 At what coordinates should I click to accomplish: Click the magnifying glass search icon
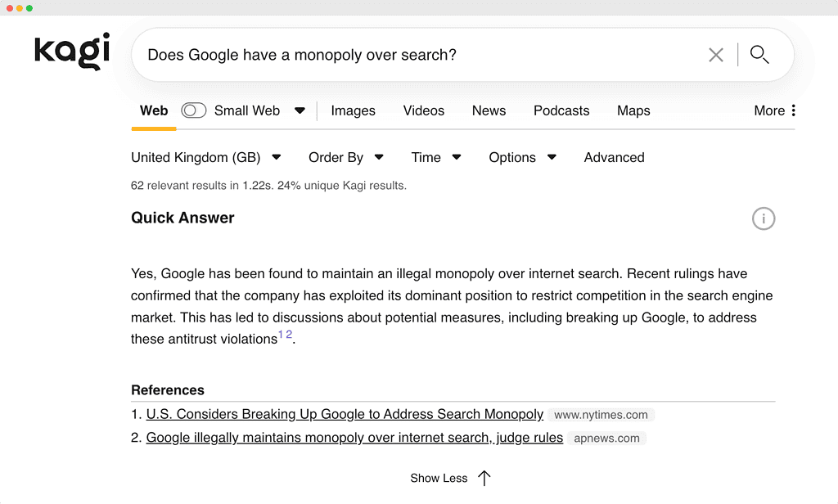[x=759, y=55]
